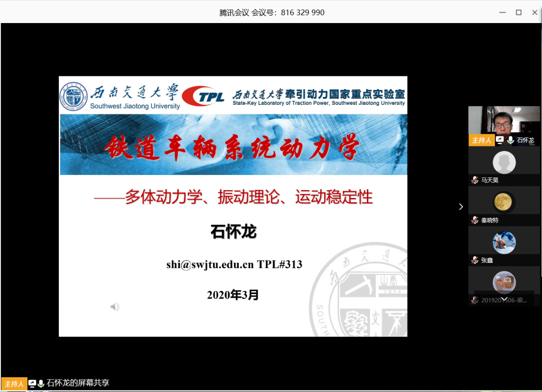Viewport: 542px width, 392px height.
Task: Select 马天昊 participant avatar
Action: (504, 163)
